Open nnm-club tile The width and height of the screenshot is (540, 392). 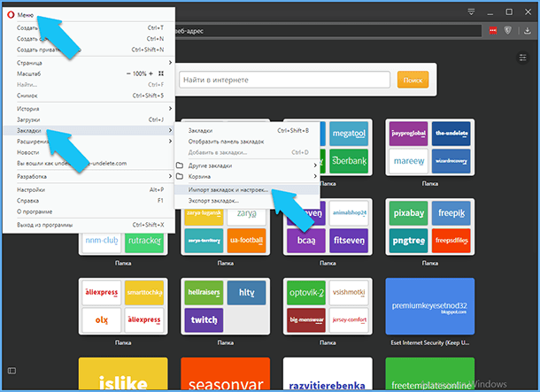click(x=102, y=242)
